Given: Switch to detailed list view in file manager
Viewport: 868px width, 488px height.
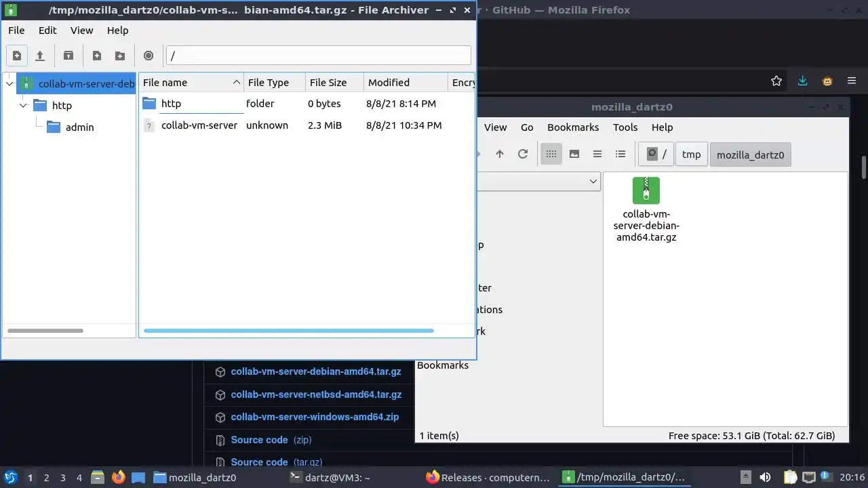Looking at the screenshot, I should coord(620,154).
